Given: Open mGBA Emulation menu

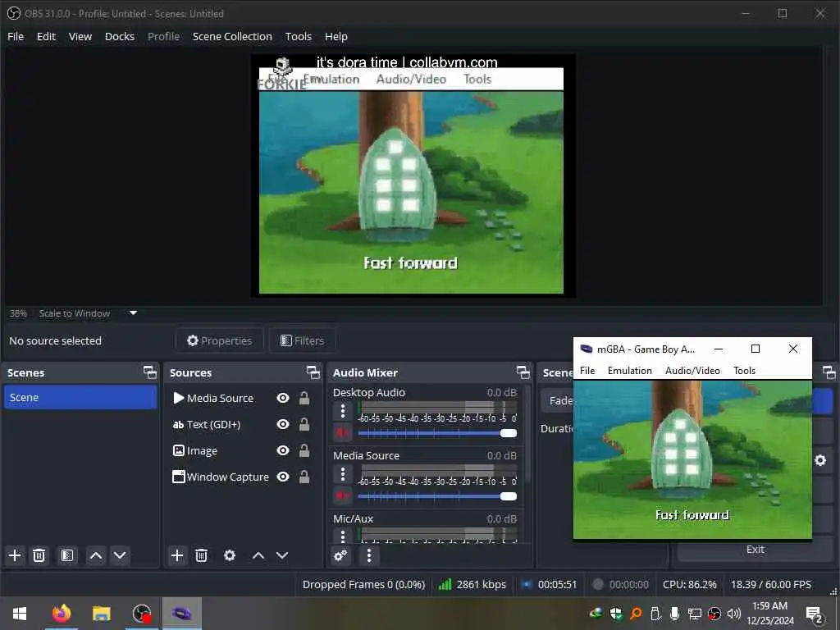Looking at the screenshot, I should pos(629,371).
